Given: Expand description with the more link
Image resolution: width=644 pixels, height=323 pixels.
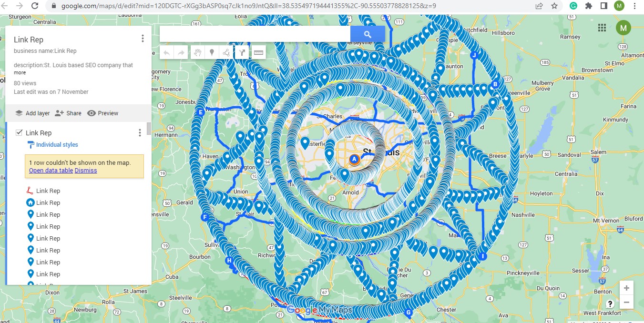Looking at the screenshot, I should [20, 73].
